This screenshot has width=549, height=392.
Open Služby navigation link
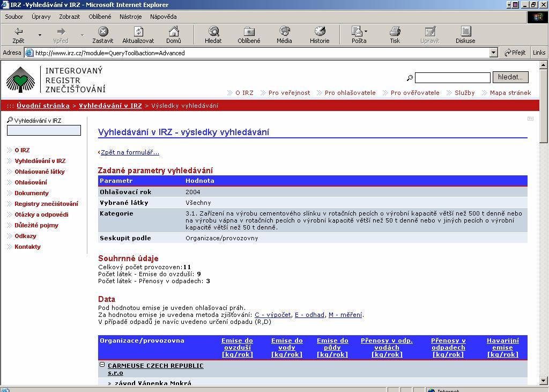pos(465,93)
